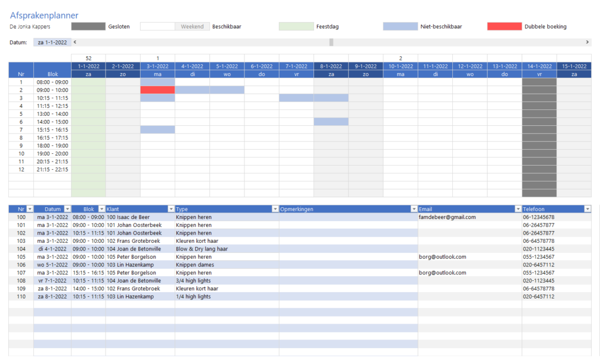Image resolution: width=600 pixels, height=364 pixels.
Task: Open the Datum column filter dropdown
Action: [x=68, y=209]
